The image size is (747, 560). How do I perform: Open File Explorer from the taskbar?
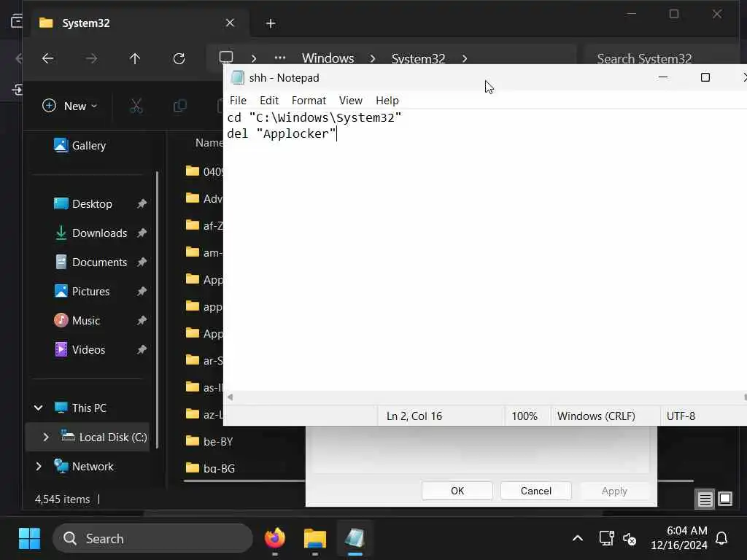click(315, 539)
